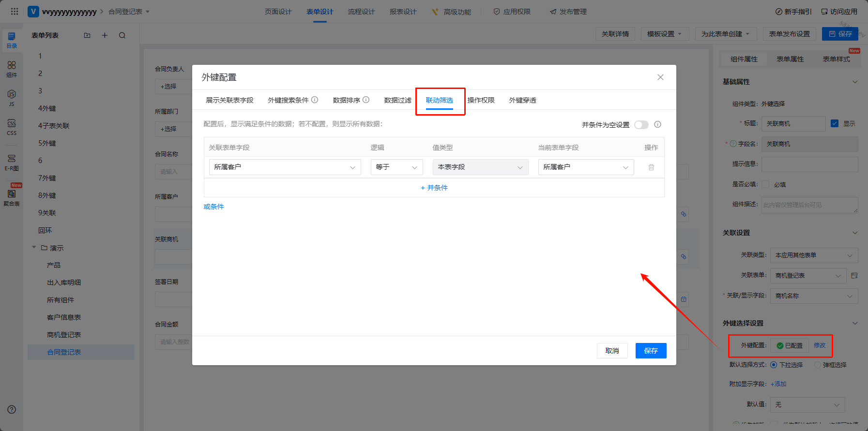The height and width of the screenshot is (431, 868).
Task: Select 商机登记表 in the form list
Action: 64,335
